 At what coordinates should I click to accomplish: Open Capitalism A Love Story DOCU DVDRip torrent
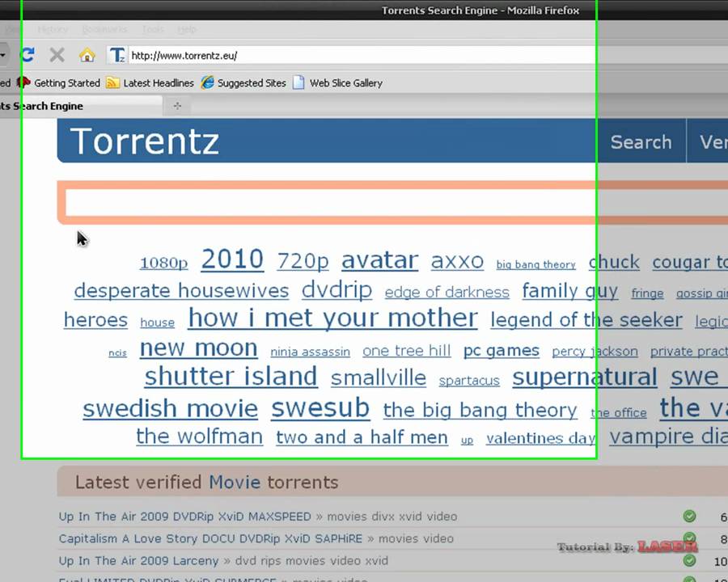210,538
